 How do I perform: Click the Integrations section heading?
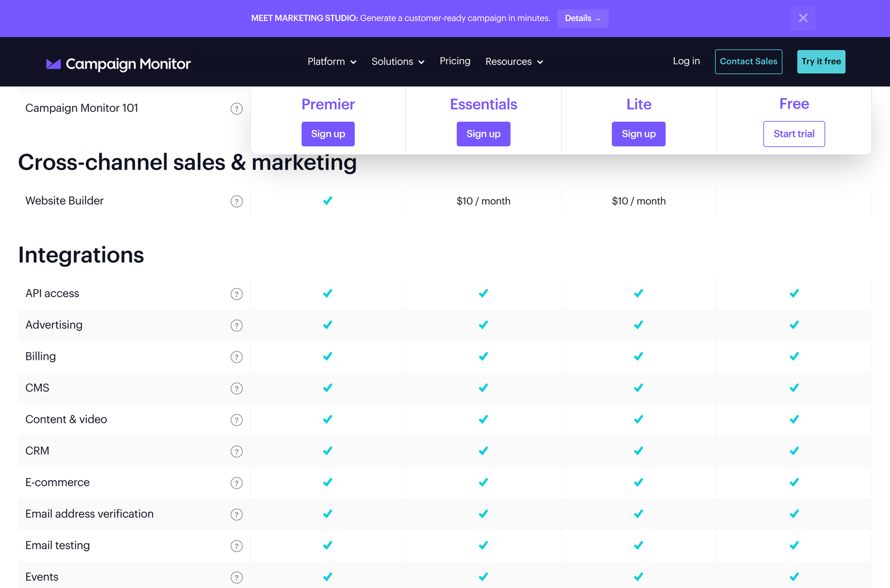[81, 255]
